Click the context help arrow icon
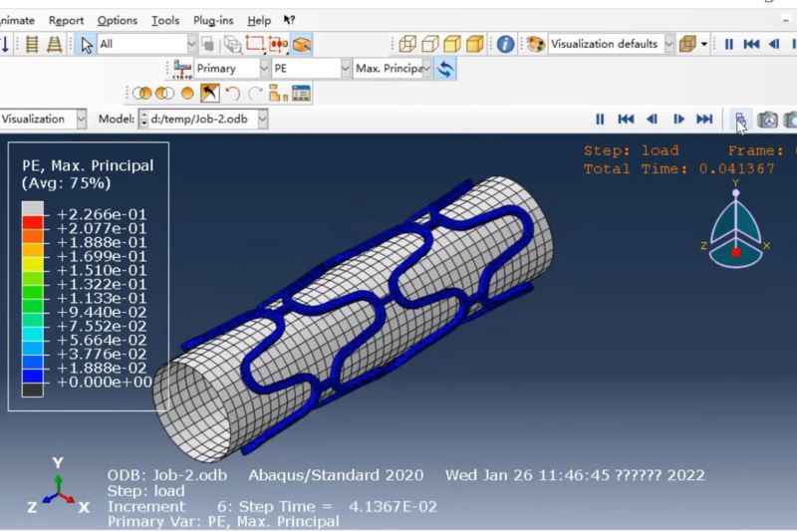The image size is (797, 532). [289, 20]
